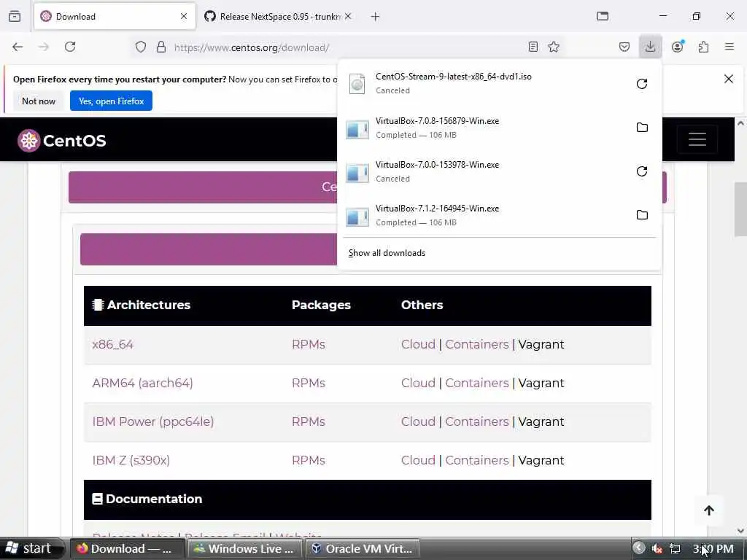Click the taskbar clock
747x560 pixels.
[x=713, y=548]
